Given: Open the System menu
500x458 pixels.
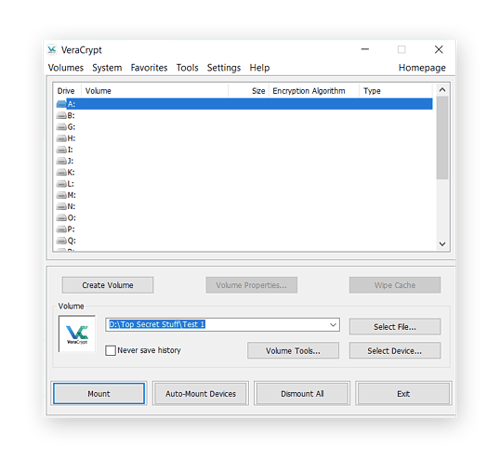Looking at the screenshot, I should pos(107,68).
